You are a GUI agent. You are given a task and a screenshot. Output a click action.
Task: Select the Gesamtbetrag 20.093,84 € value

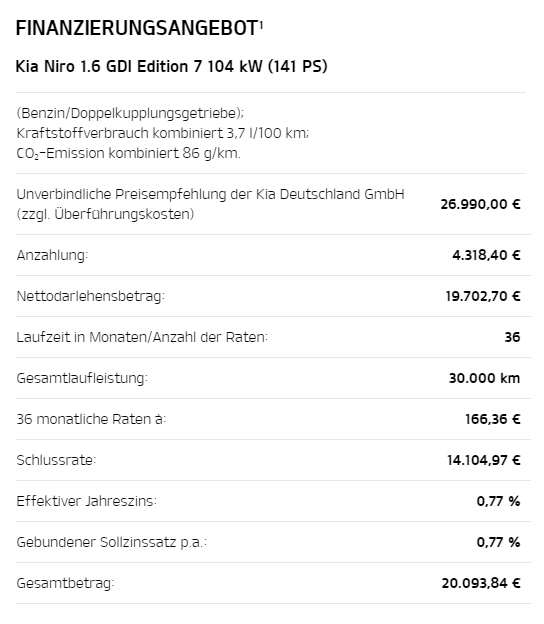[481, 583]
